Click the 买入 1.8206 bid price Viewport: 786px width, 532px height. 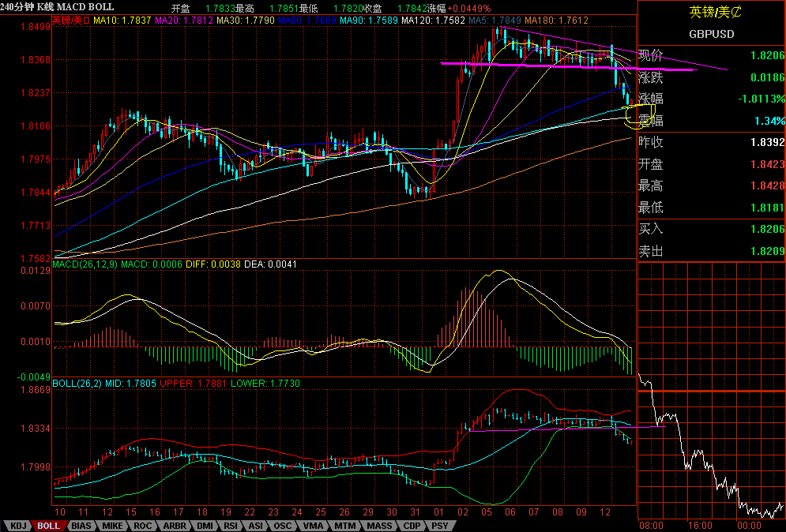coord(711,229)
